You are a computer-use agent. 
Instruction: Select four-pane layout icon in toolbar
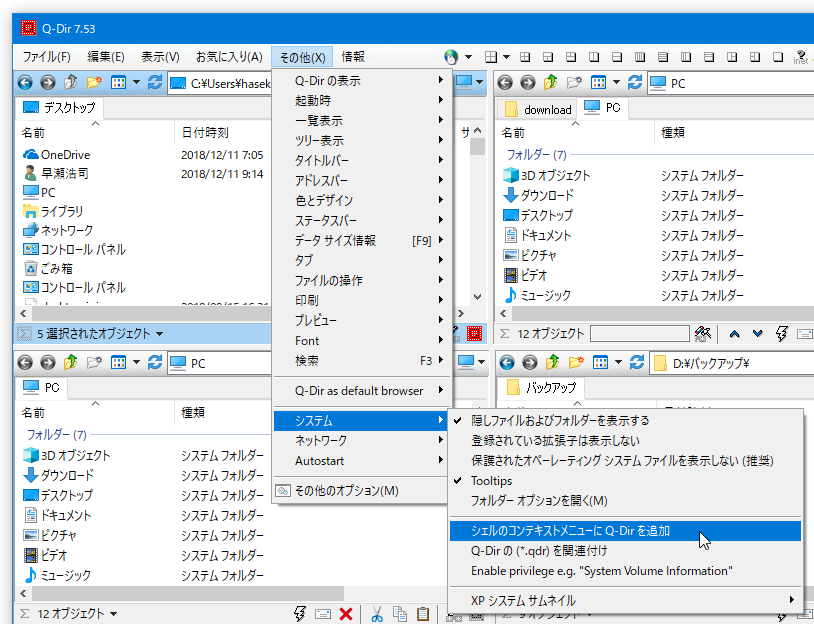[x=491, y=57]
